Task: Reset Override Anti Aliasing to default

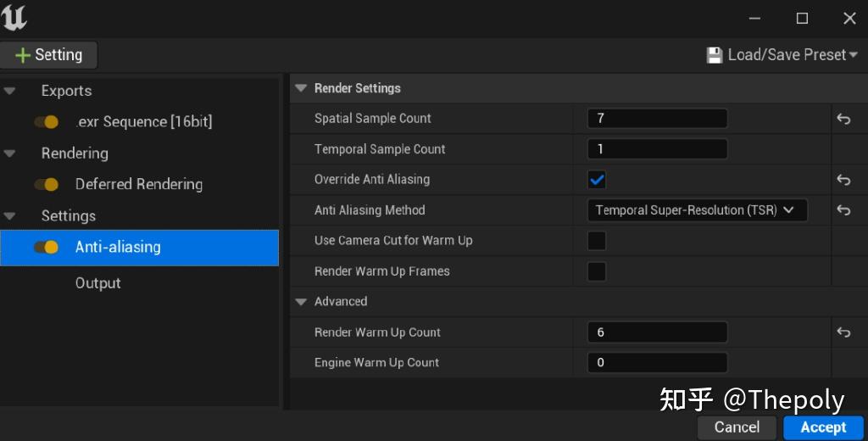Action: (x=843, y=180)
